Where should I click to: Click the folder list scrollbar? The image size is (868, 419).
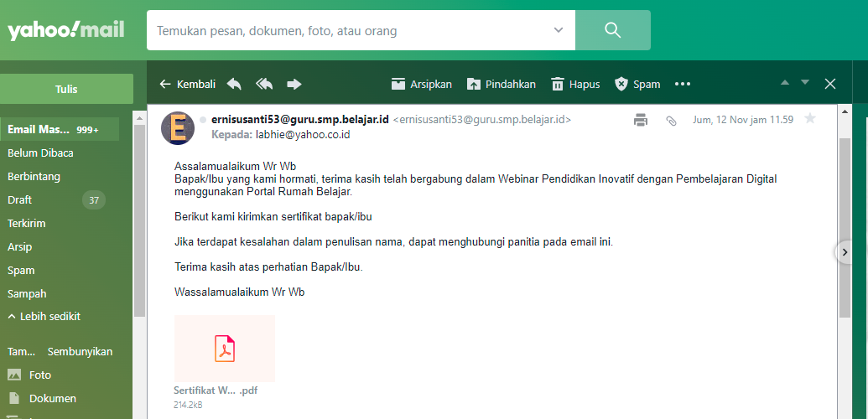(139, 221)
